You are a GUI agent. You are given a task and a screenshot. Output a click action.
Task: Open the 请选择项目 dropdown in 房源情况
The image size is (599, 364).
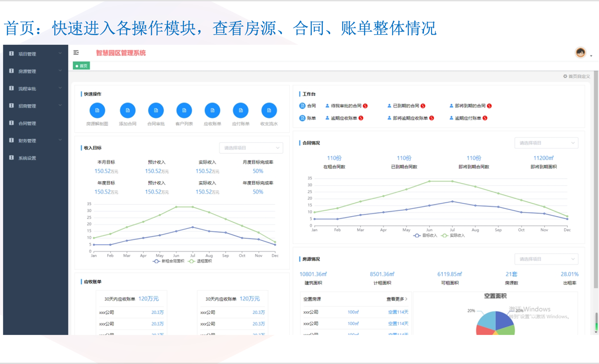pos(546,259)
